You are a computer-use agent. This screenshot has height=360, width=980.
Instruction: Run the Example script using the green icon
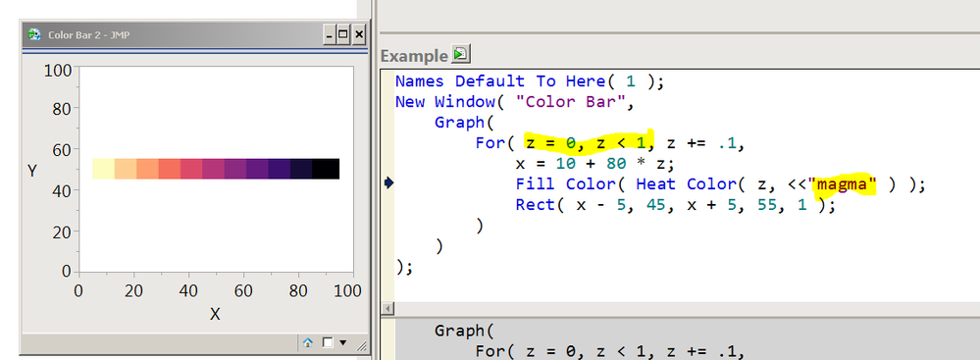(x=461, y=54)
